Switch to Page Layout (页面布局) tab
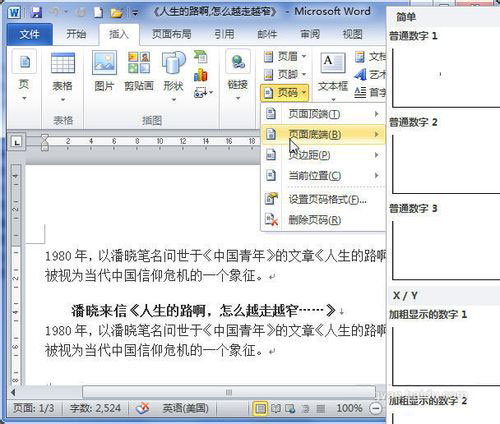This screenshot has width=500, height=424. (172, 34)
